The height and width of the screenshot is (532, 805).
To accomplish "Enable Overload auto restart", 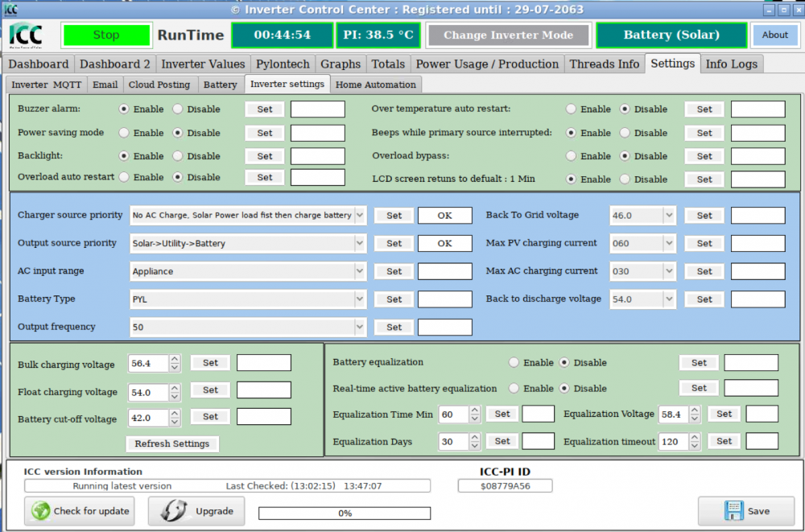I will (x=124, y=177).
